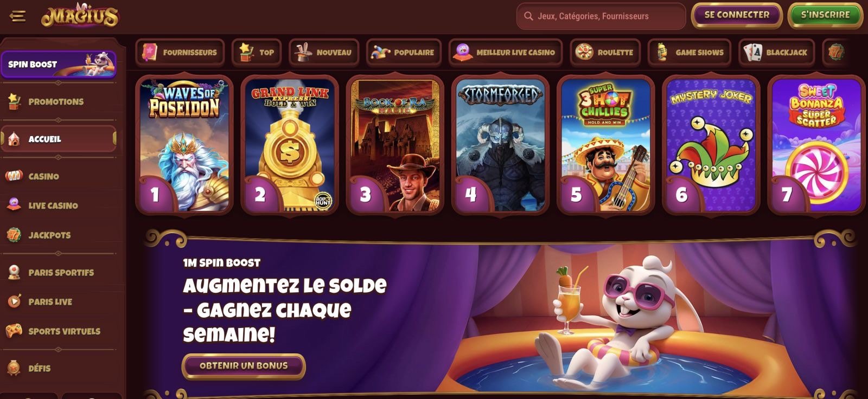
Task: Click the Jackpots 777 sidebar icon
Action: [14, 235]
